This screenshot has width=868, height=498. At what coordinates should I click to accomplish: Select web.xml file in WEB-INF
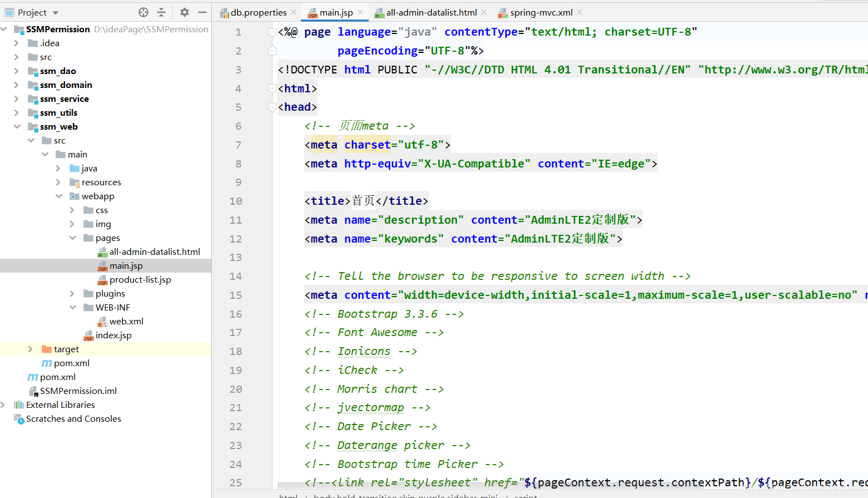126,321
